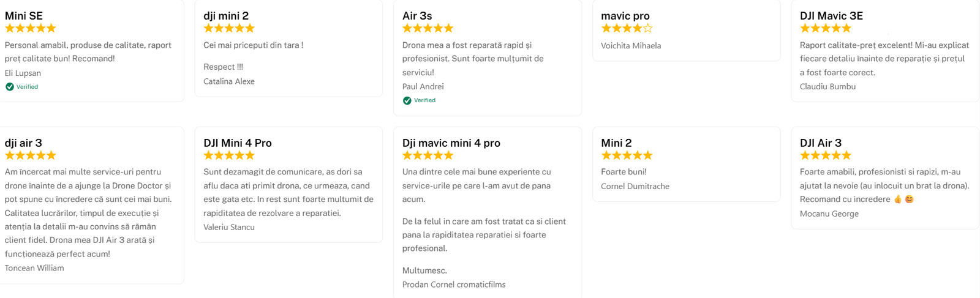Click the four-star rating on mavic pro review
980x298 pixels.
tap(627, 28)
